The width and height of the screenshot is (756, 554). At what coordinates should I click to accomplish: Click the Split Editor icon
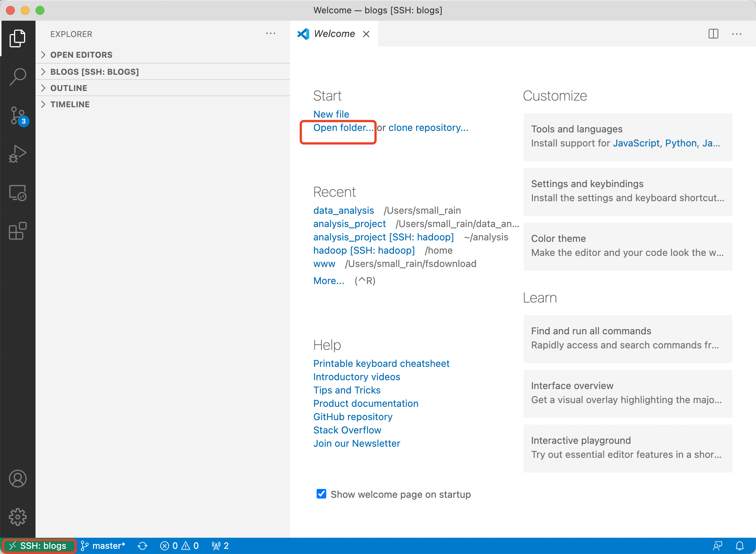pyautogui.click(x=713, y=34)
